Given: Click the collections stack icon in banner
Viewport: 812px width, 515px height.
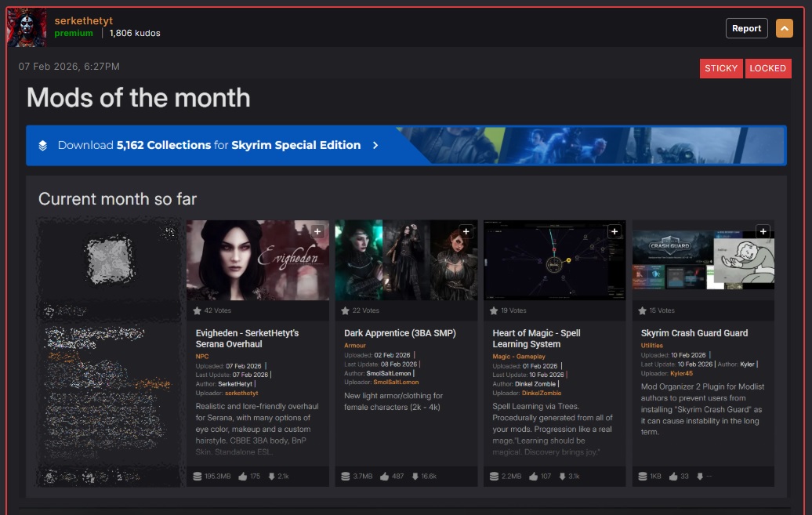Looking at the screenshot, I should 43,146.
